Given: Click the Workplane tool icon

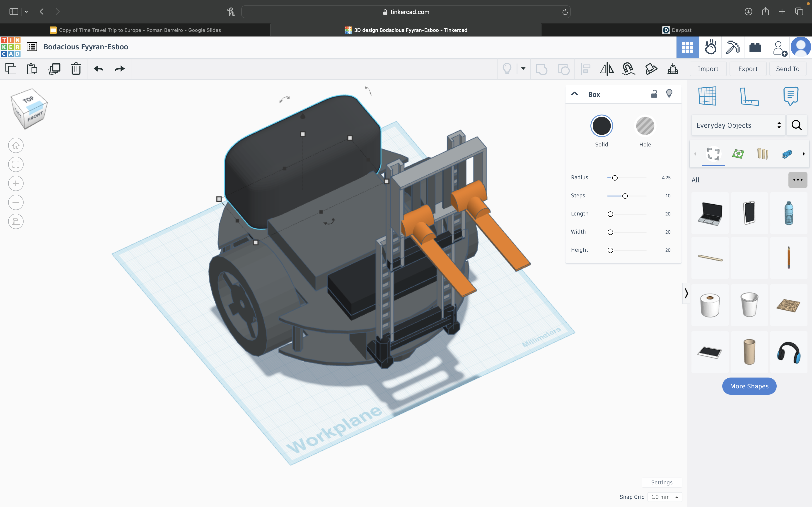Looking at the screenshot, I should [x=707, y=96].
